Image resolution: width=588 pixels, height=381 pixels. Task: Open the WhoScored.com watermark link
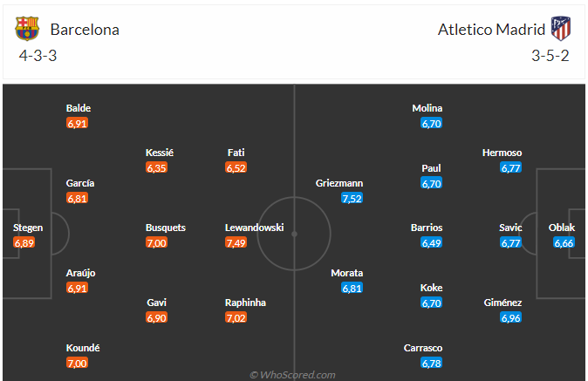[x=292, y=375]
